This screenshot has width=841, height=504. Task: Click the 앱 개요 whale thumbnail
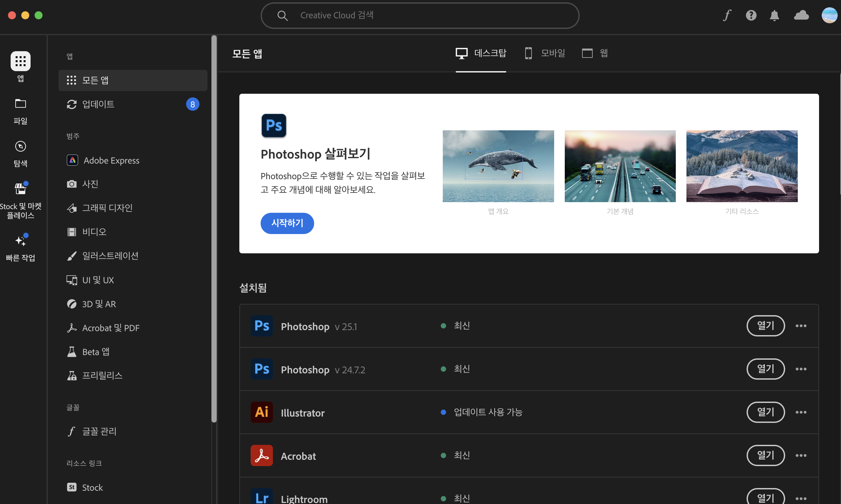(x=498, y=166)
